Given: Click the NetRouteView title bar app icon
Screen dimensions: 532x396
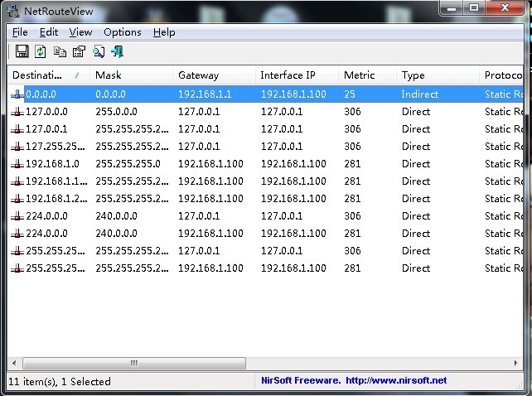Looking at the screenshot, I should [x=14, y=11].
